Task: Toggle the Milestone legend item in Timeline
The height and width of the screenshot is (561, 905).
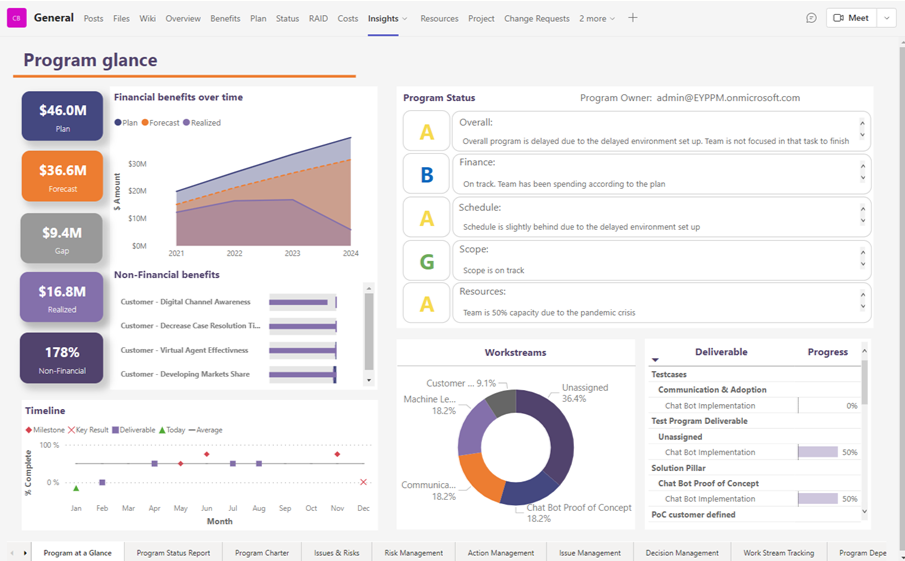Action: coord(45,430)
